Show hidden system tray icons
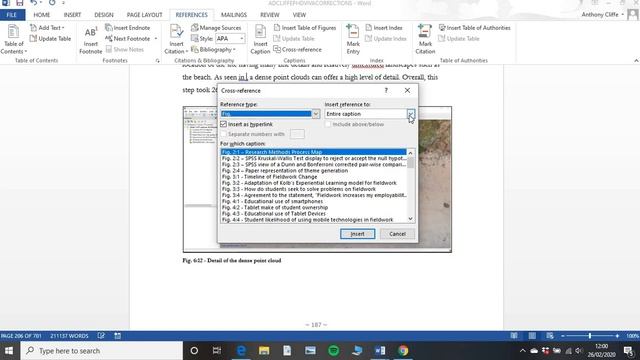 pyautogui.click(x=522, y=351)
